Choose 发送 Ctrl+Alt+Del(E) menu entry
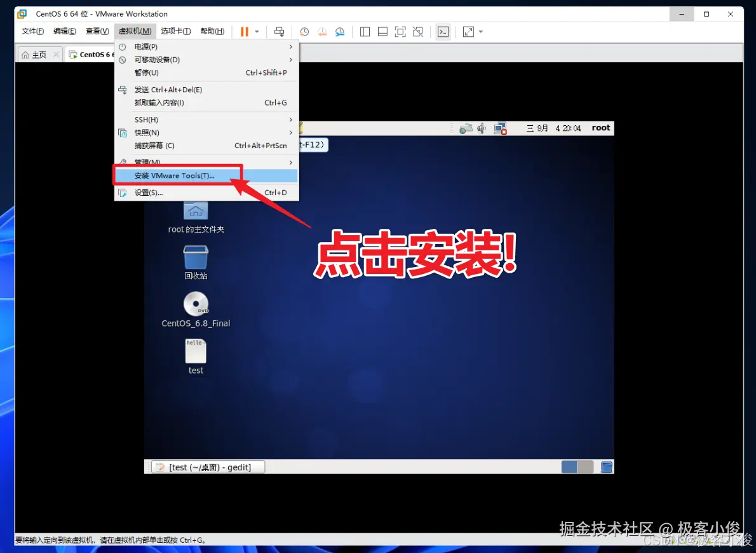Viewport: 756px width, 553px height. (x=206, y=90)
